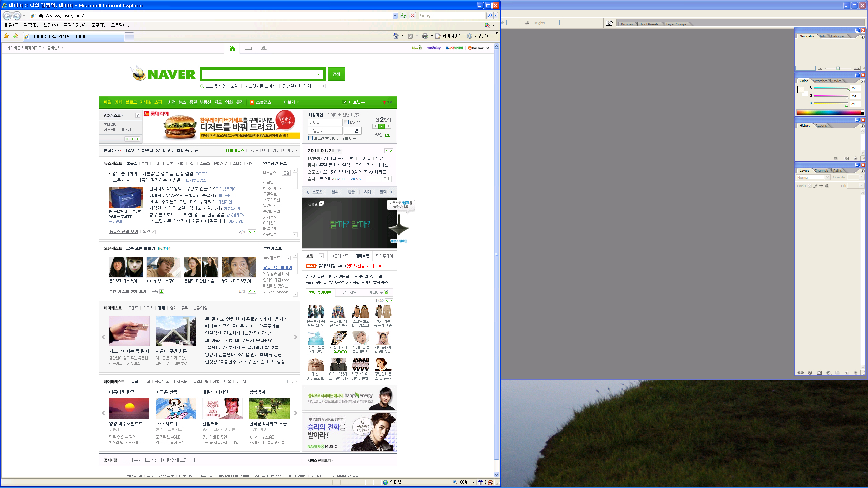Click the green home icon on Naver top bar
Viewport: 868px width, 488px height.
click(x=232, y=48)
